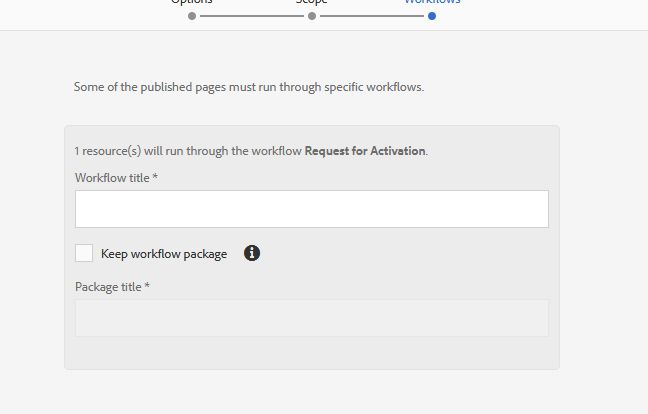
Task: Select the Options step dot in wizard
Action: [x=192, y=15]
